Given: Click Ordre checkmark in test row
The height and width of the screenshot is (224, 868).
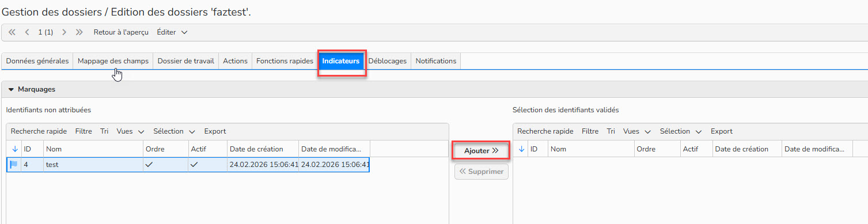Looking at the screenshot, I should tap(149, 165).
